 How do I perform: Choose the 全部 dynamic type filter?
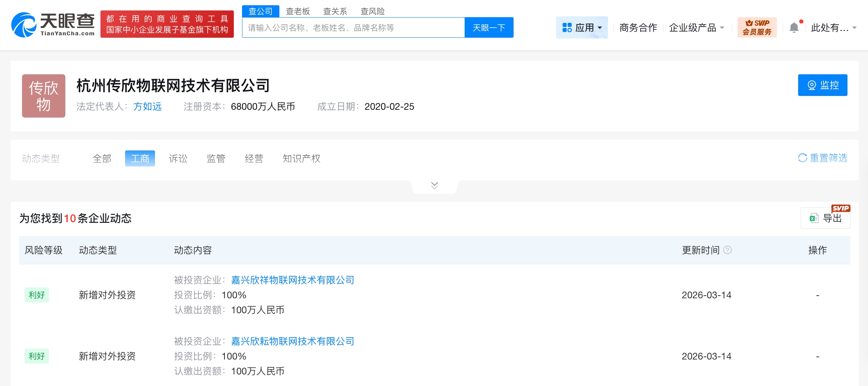tap(102, 159)
